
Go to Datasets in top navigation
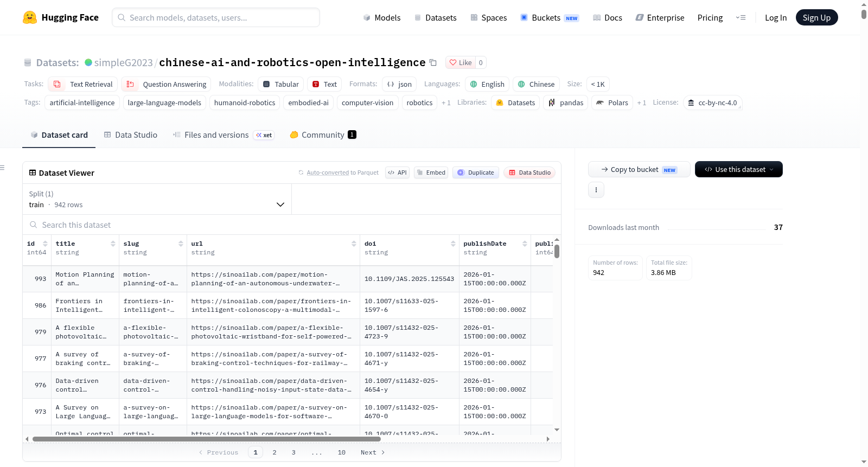(436, 17)
